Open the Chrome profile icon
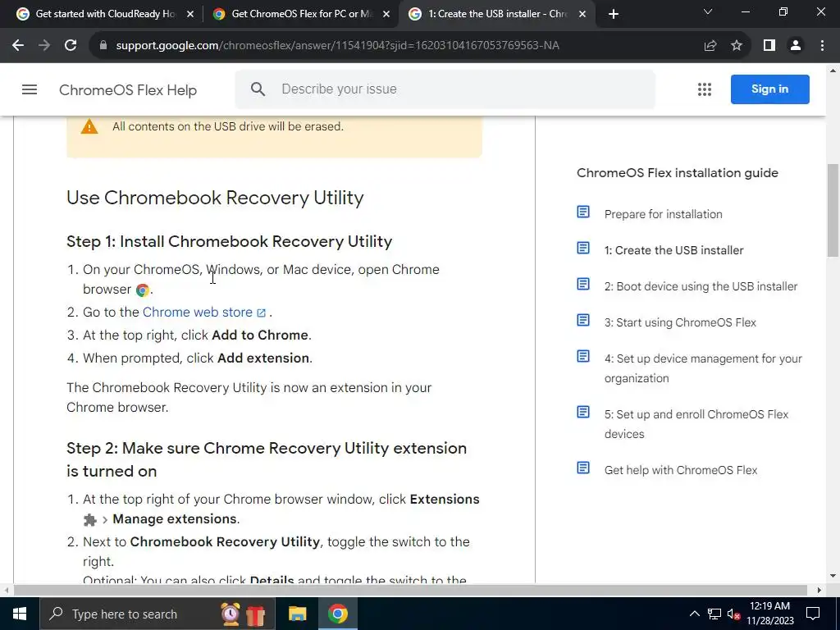The width and height of the screenshot is (840, 630). [x=796, y=46]
